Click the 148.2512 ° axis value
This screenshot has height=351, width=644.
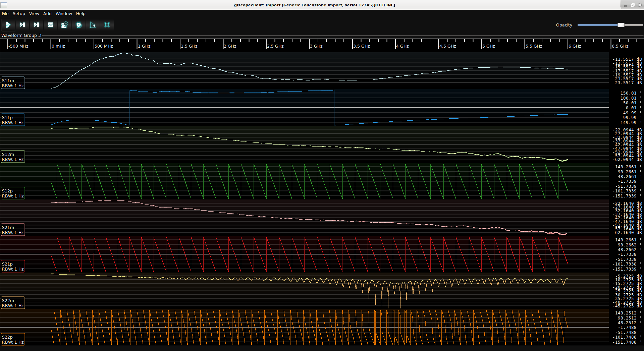tap(628, 313)
